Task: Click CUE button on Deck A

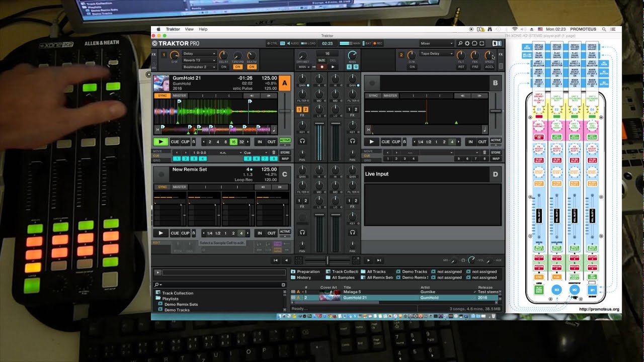Action: click(175, 142)
